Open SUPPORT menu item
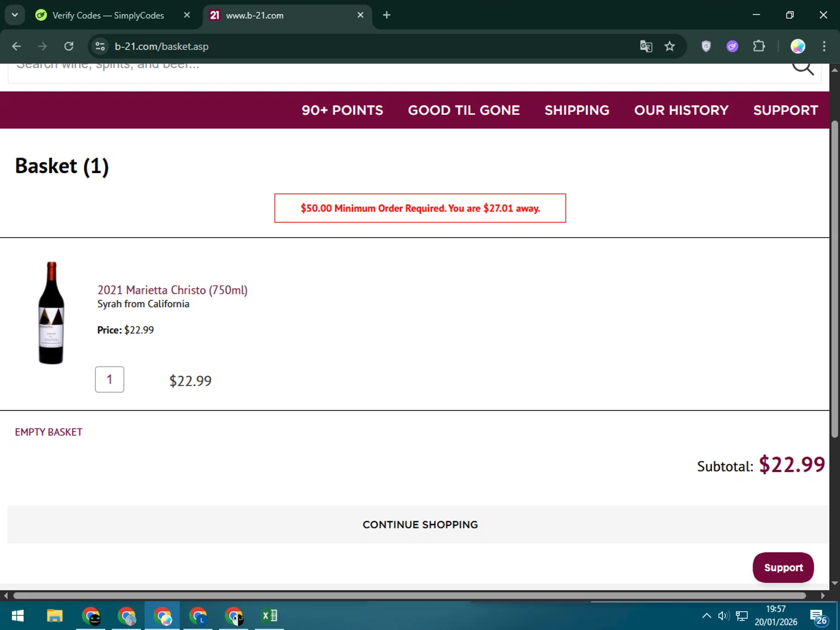This screenshot has height=630, width=840. (x=785, y=110)
